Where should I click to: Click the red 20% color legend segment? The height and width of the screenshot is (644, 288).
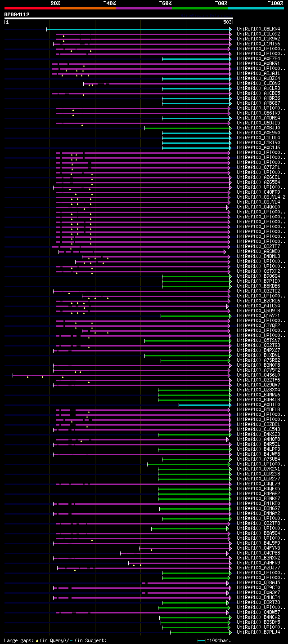[32, 8]
